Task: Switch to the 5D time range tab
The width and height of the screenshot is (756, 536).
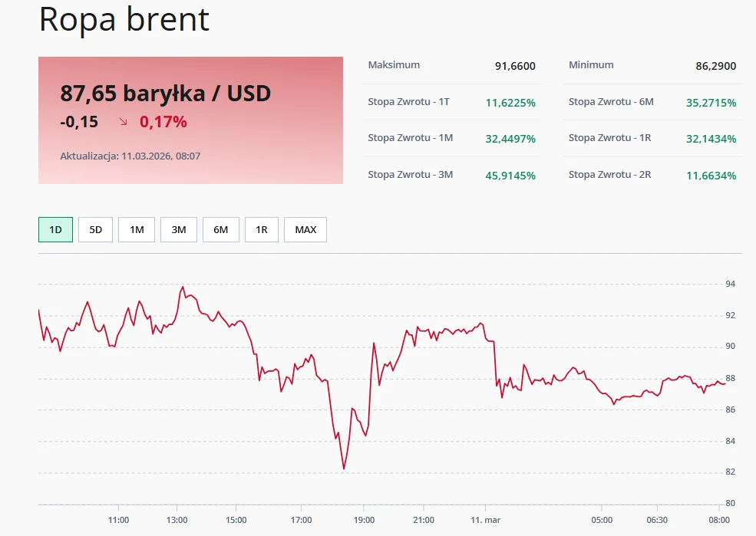Action: [x=94, y=229]
